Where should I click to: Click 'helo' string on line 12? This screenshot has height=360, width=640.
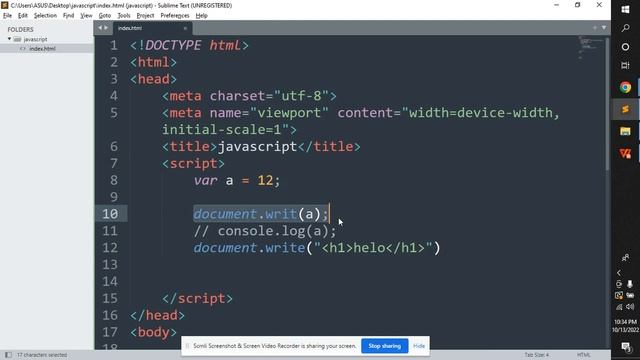pyautogui.click(x=369, y=248)
